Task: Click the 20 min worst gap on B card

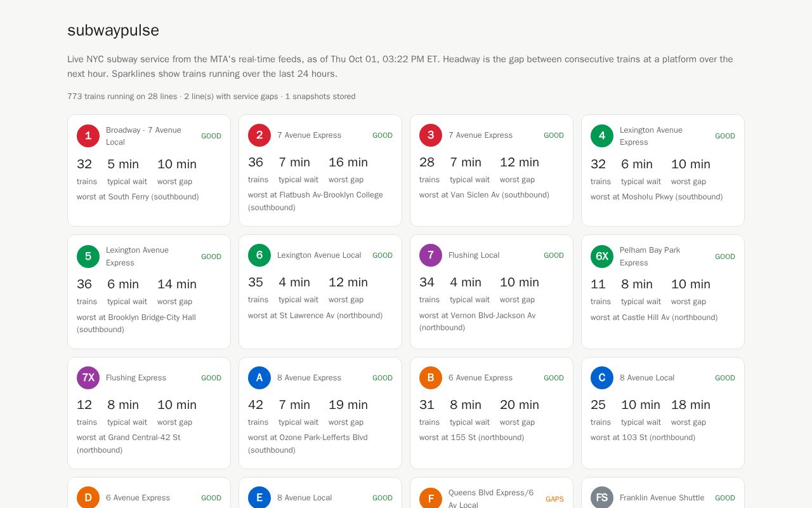Action: pyautogui.click(x=520, y=404)
